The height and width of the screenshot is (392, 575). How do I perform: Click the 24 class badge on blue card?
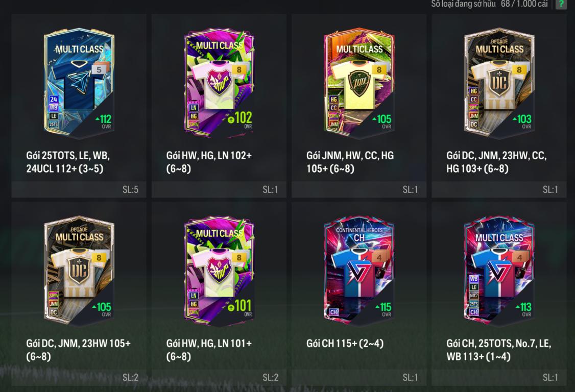tap(54, 99)
